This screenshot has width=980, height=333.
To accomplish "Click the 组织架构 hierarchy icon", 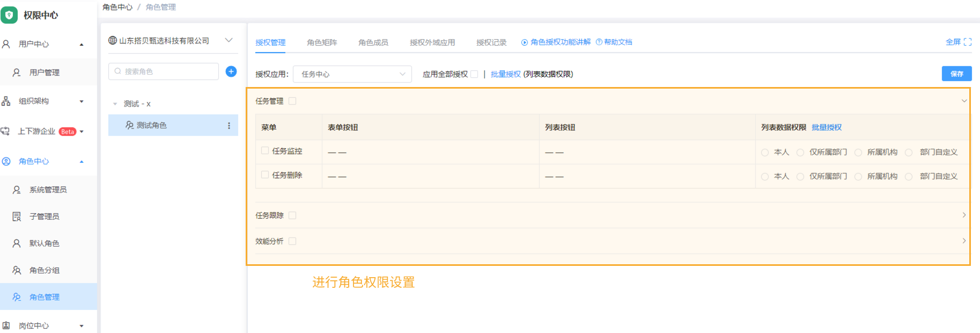I will point(6,101).
